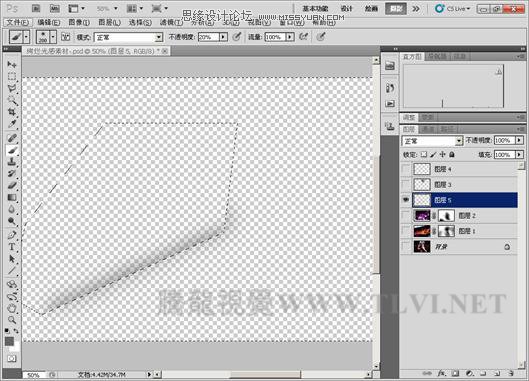
Task: Open layer opacity slider arrow
Action: 520,140
